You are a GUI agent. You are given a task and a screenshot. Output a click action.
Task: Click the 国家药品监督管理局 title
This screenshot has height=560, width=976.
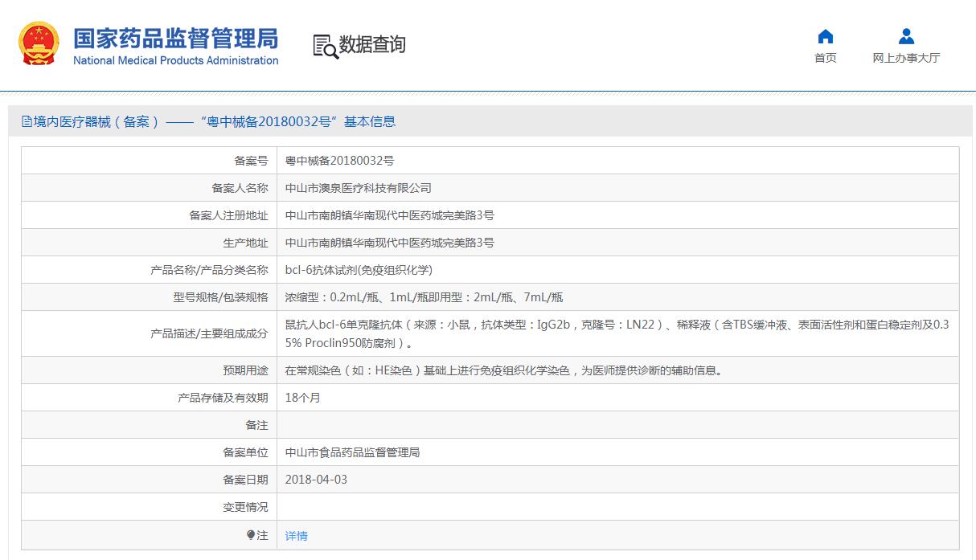176,38
